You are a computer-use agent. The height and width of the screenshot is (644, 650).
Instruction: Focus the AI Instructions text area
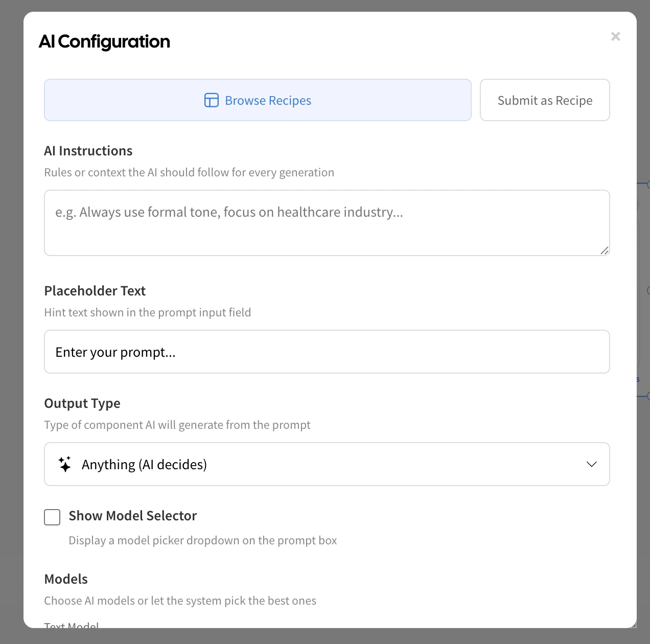pos(327,223)
